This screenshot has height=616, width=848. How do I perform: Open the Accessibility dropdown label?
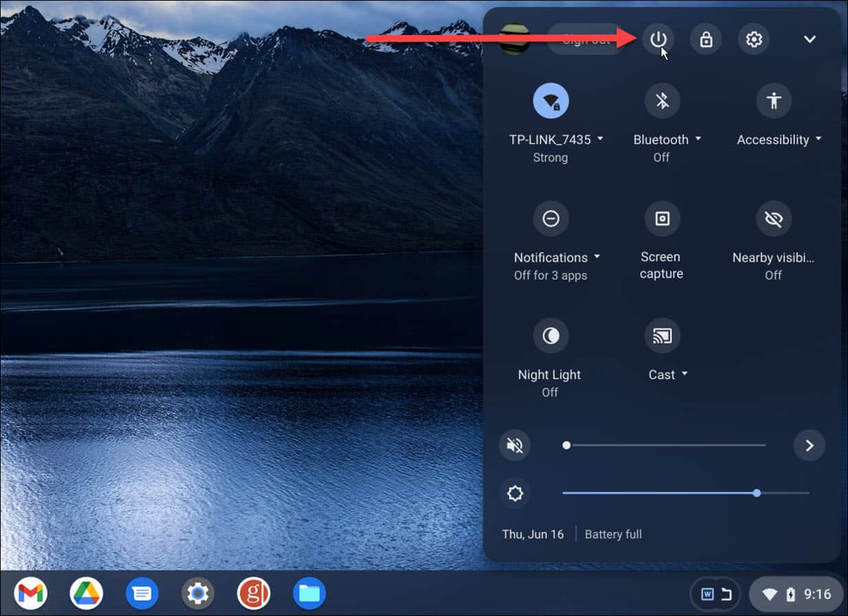[x=779, y=140]
